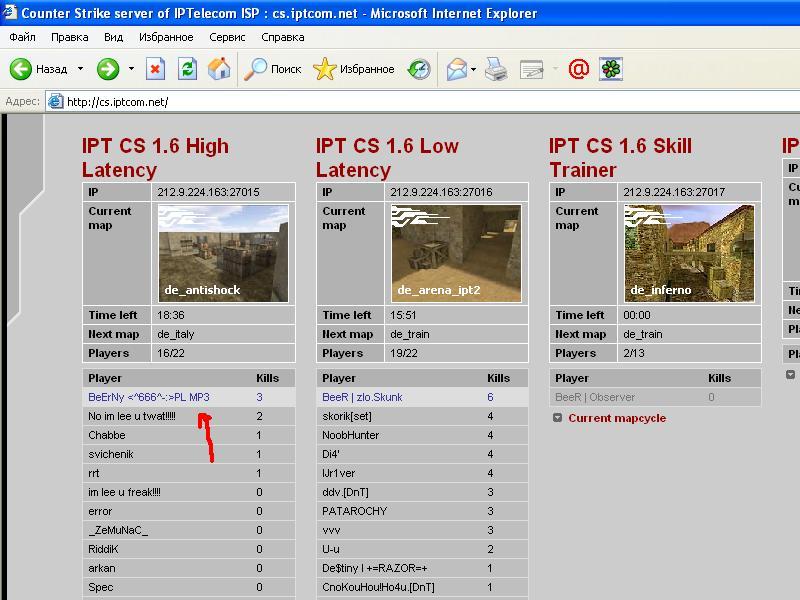Open the Файл menu

22,37
